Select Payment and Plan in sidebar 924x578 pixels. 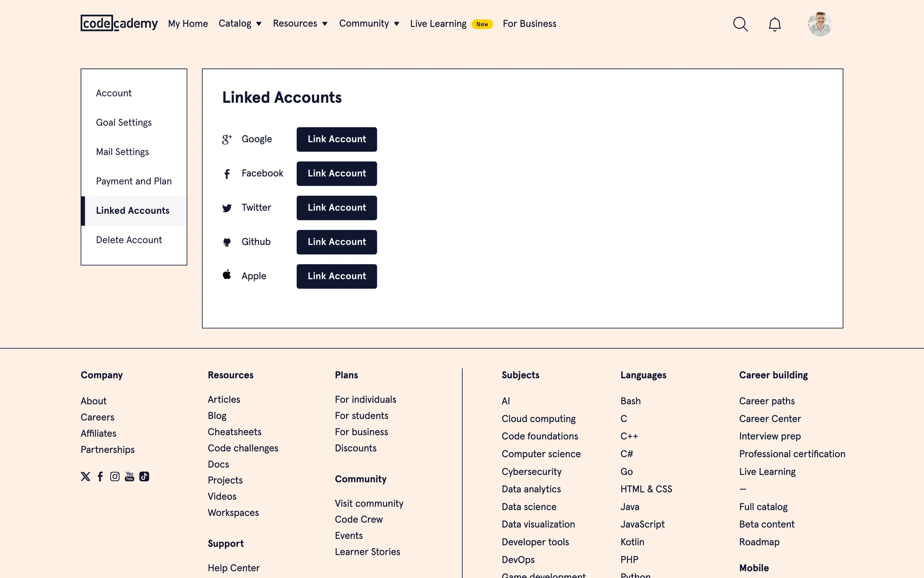(x=134, y=181)
